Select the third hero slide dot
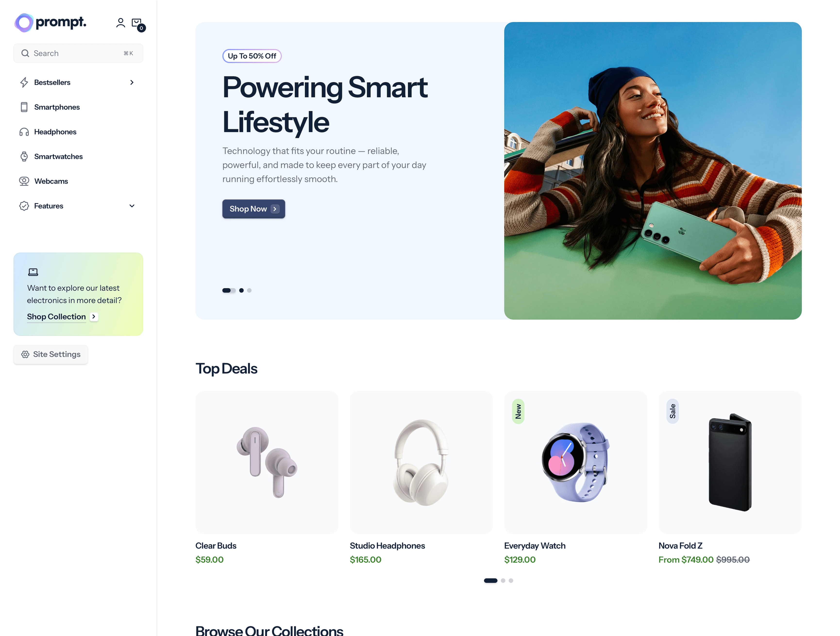The width and height of the screenshot is (840, 636). point(249,291)
